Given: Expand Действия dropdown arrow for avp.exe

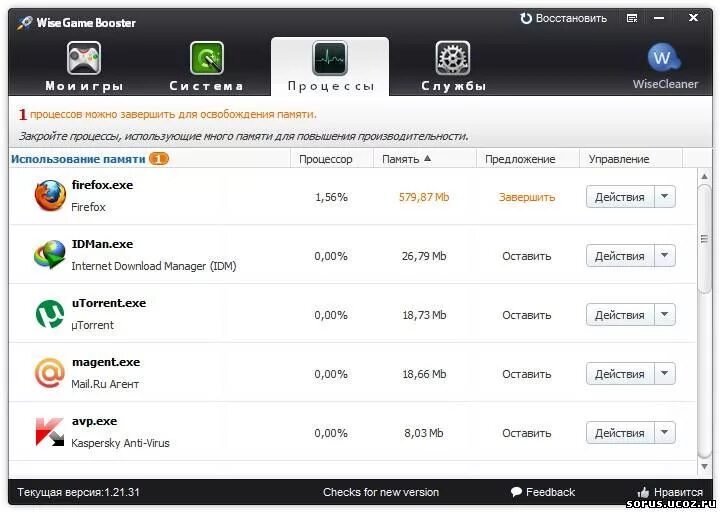Looking at the screenshot, I should (664, 433).
